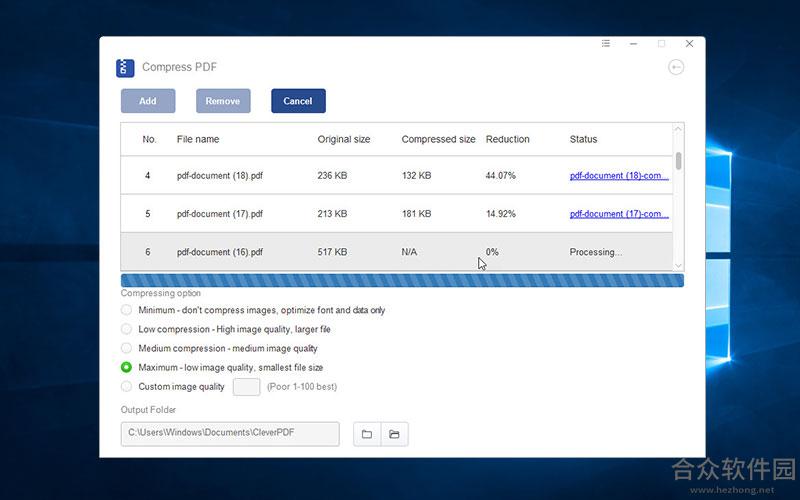Click the Reduction column header
This screenshot has height=500, width=800.
508,139
